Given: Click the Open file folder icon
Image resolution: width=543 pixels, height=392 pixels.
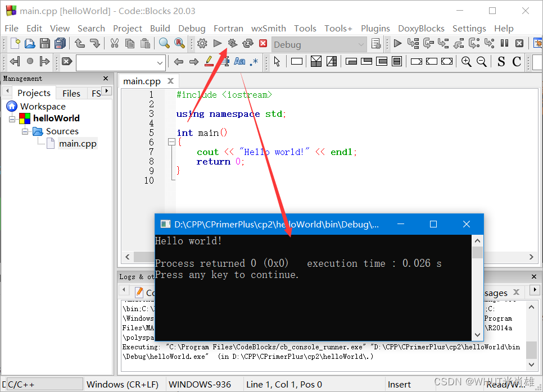Looking at the screenshot, I should coord(30,44).
